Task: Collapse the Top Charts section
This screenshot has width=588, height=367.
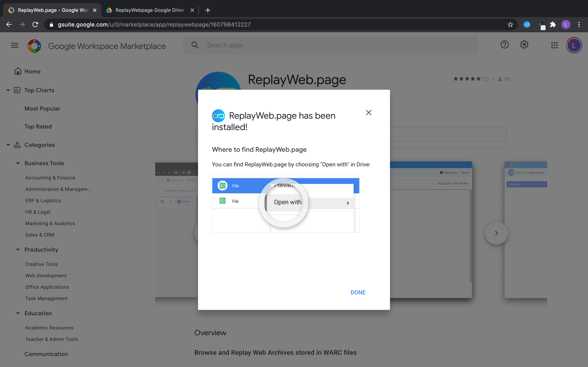Action: 8,90
